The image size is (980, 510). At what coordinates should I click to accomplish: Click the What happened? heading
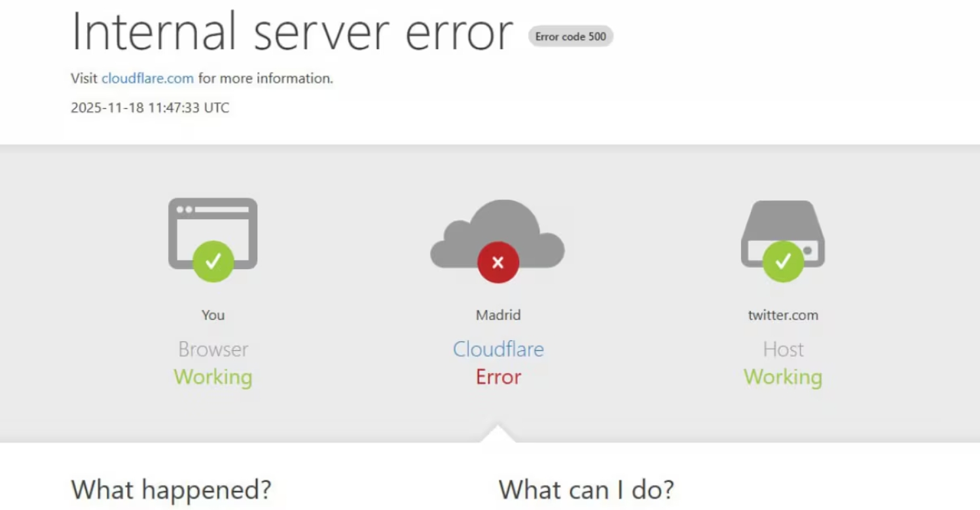(171, 489)
